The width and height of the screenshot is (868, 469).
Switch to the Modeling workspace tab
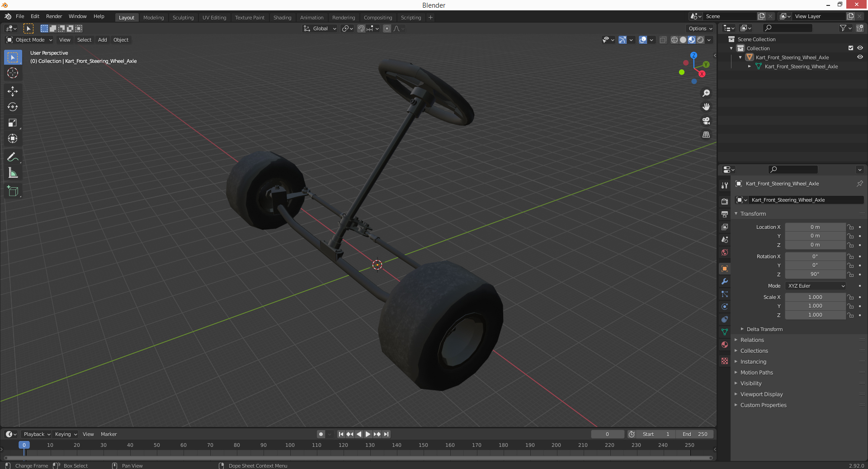click(x=153, y=18)
